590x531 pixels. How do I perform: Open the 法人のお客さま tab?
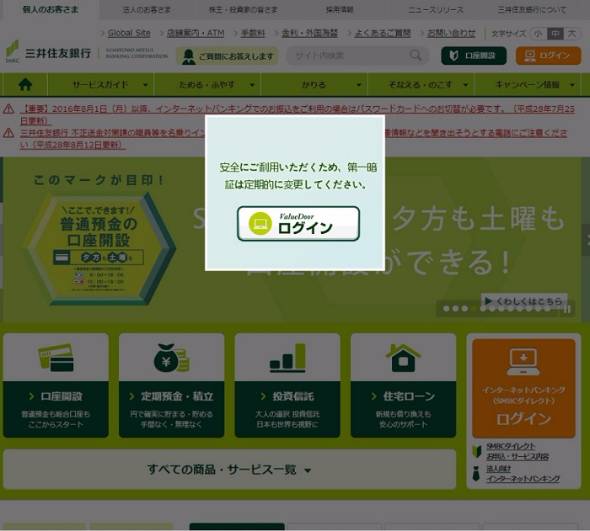pos(147,10)
